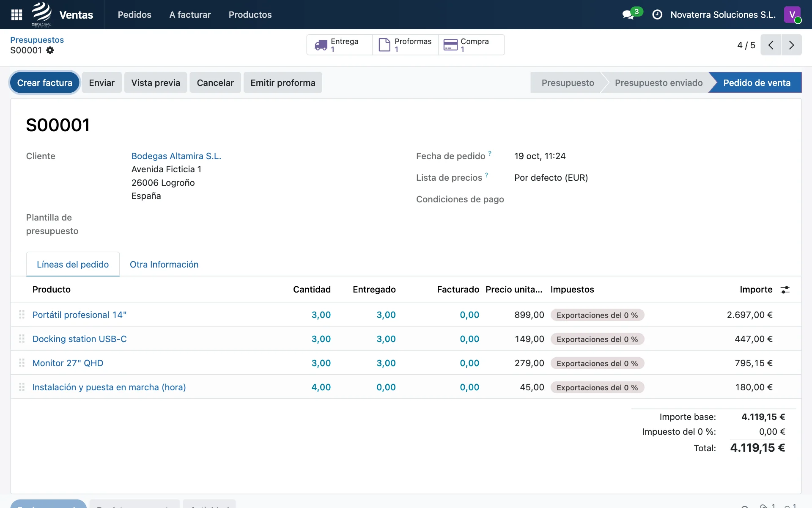Viewport: 812px width, 508px height.
Task: Click the Fecha de pedido value 19 oct
Action: [540, 156]
